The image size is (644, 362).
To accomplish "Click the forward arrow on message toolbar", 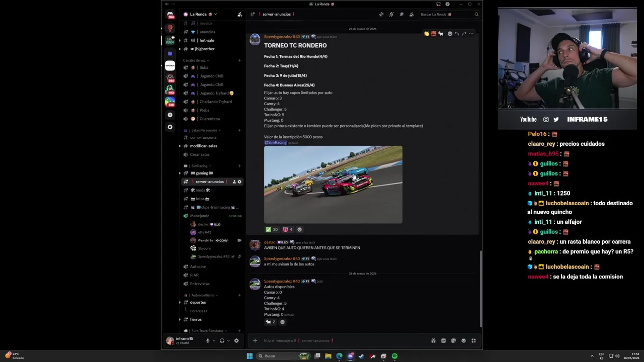I will pos(464,34).
